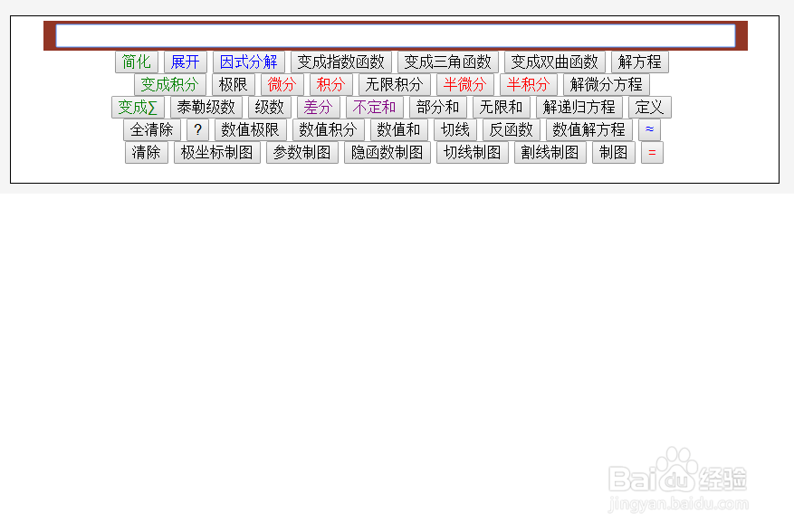Click the 级数 button

[x=270, y=108]
